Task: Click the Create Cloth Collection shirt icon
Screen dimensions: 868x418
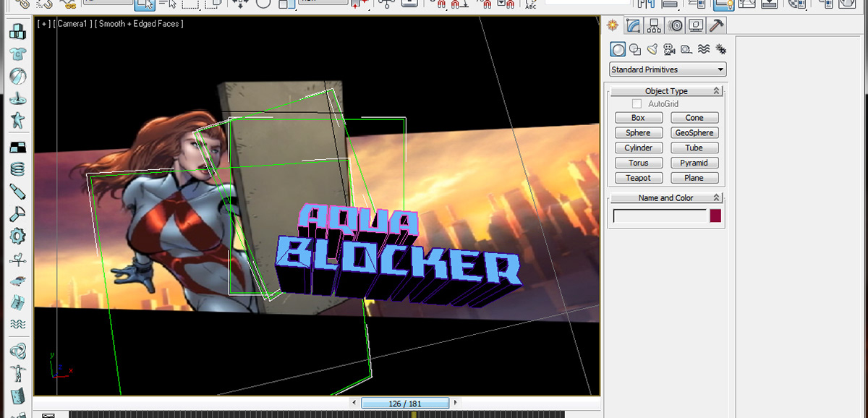Action: [x=17, y=54]
